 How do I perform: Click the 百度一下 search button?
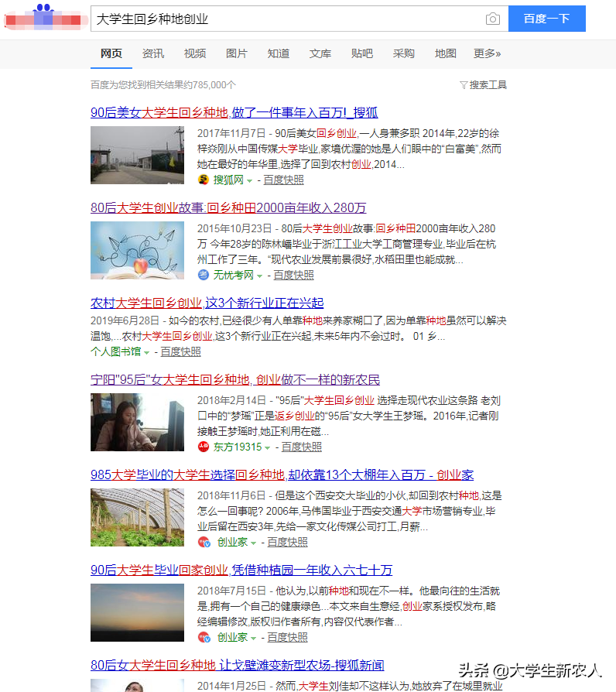tap(546, 19)
